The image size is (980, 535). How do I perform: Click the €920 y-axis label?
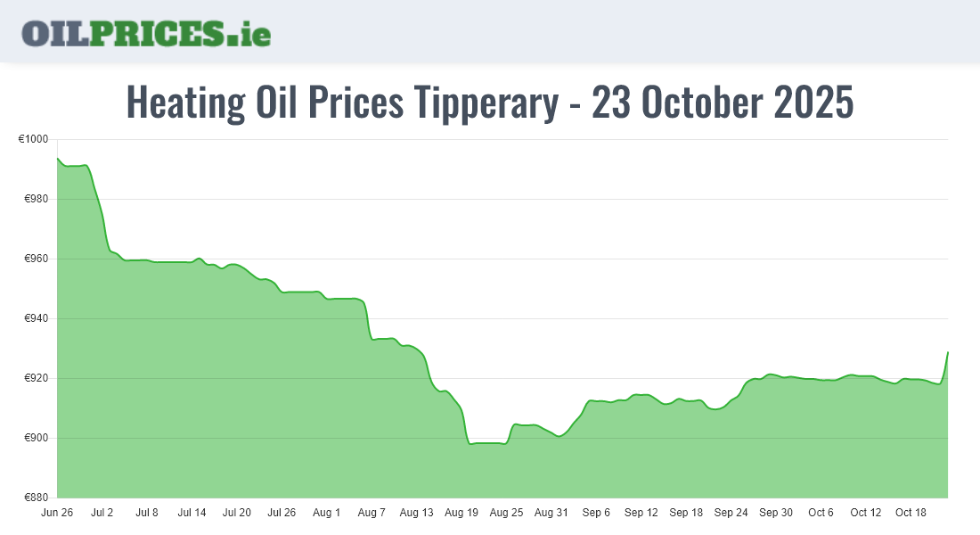coord(37,379)
